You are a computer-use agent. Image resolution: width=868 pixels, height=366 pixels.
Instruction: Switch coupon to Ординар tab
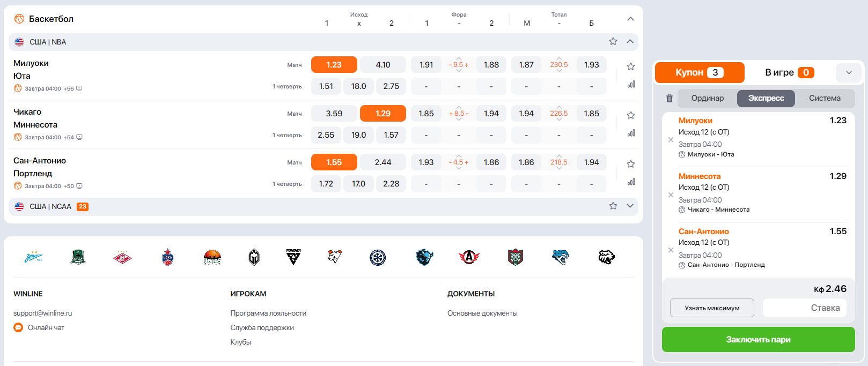click(x=708, y=98)
